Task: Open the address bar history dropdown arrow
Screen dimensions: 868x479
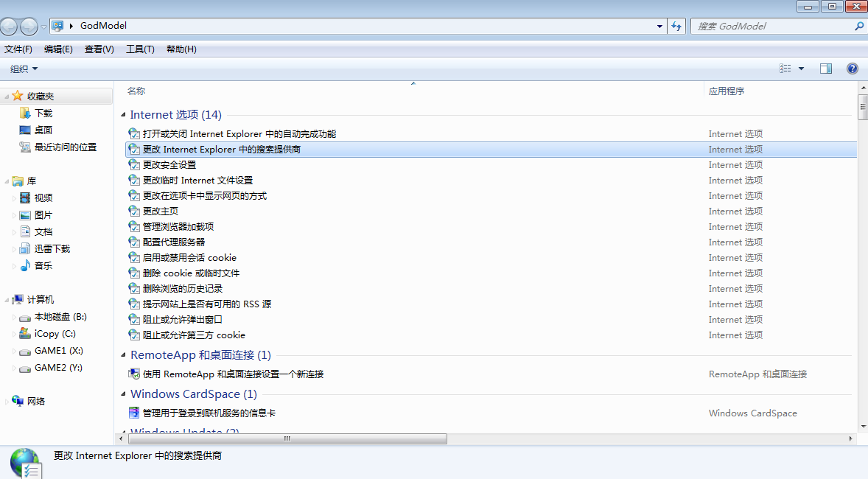Action: tap(659, 26)
